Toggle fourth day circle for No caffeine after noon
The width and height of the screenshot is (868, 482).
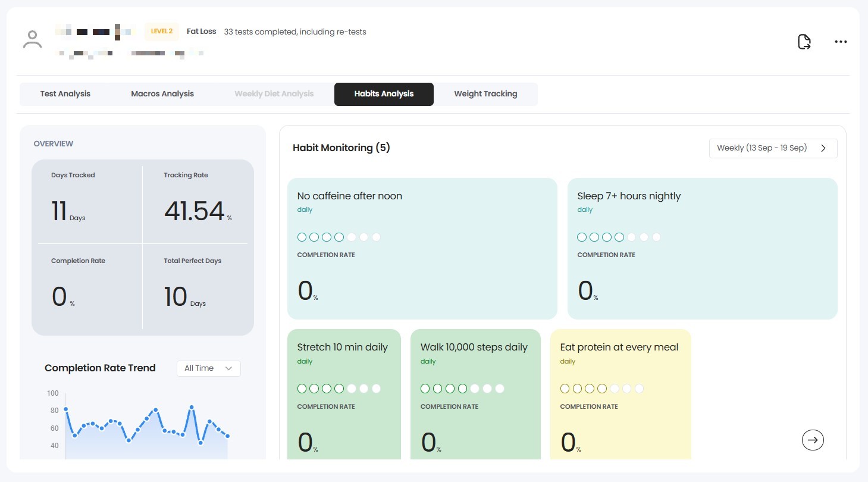click(339, 237)
